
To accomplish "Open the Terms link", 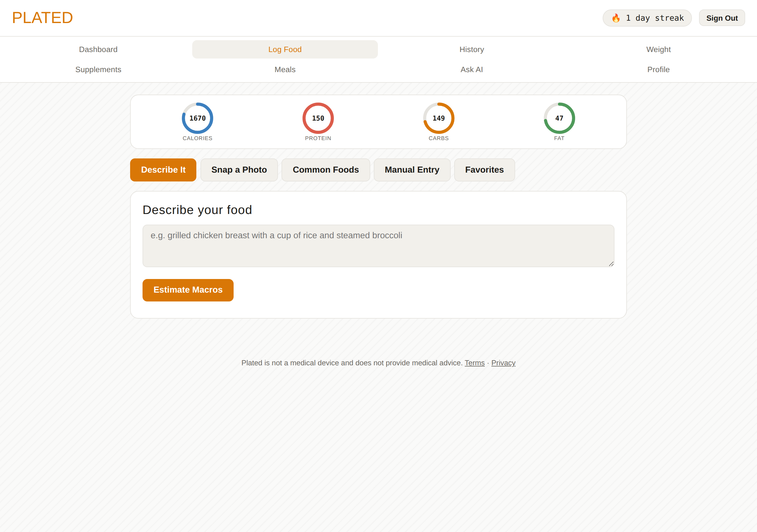I will 474,363.
